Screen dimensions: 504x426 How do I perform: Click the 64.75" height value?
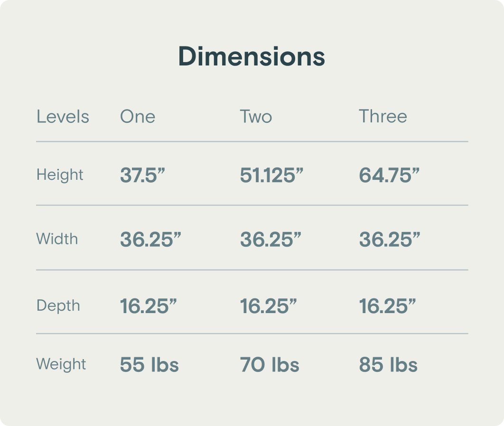[x=389, y=175]
